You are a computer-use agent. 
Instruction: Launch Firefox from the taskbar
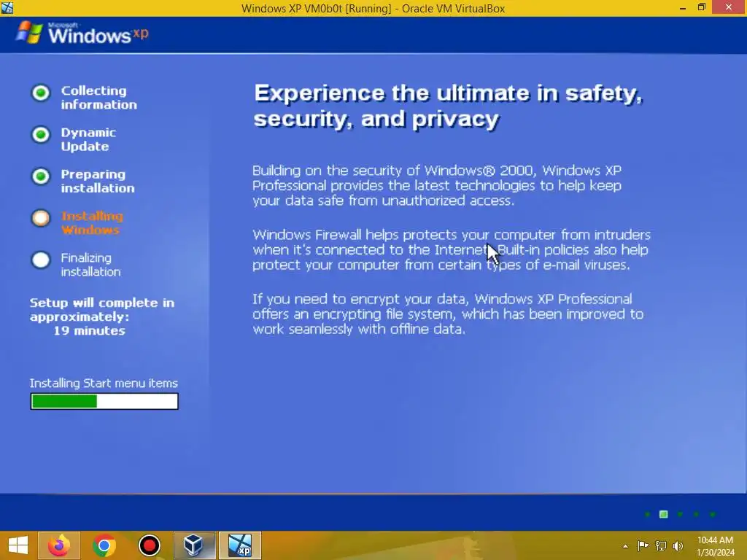(x=59, y=545)
